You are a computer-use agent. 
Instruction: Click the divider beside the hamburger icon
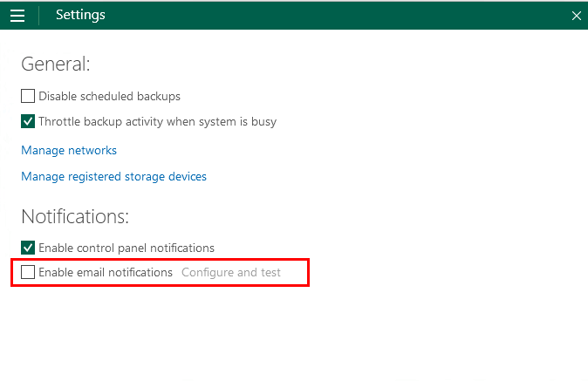39,15
